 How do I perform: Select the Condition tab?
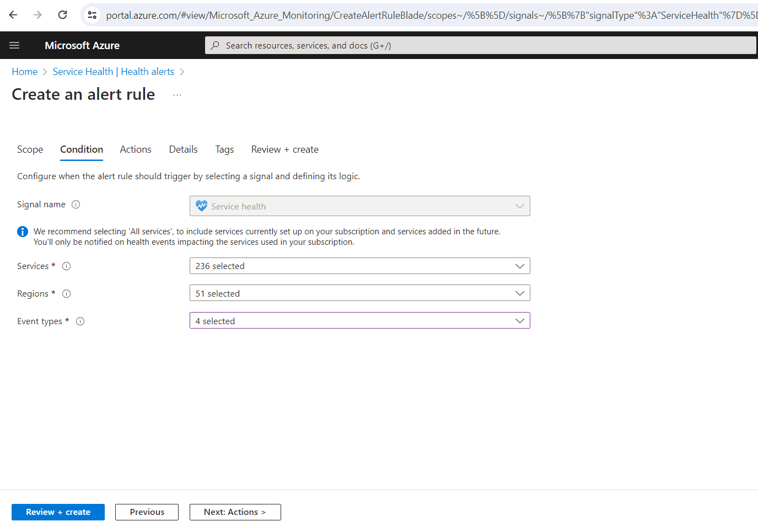point(82,149)
